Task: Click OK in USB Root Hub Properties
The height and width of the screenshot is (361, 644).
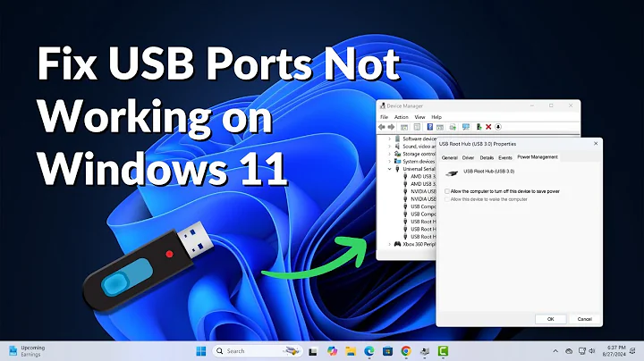Action: [551, 319]
